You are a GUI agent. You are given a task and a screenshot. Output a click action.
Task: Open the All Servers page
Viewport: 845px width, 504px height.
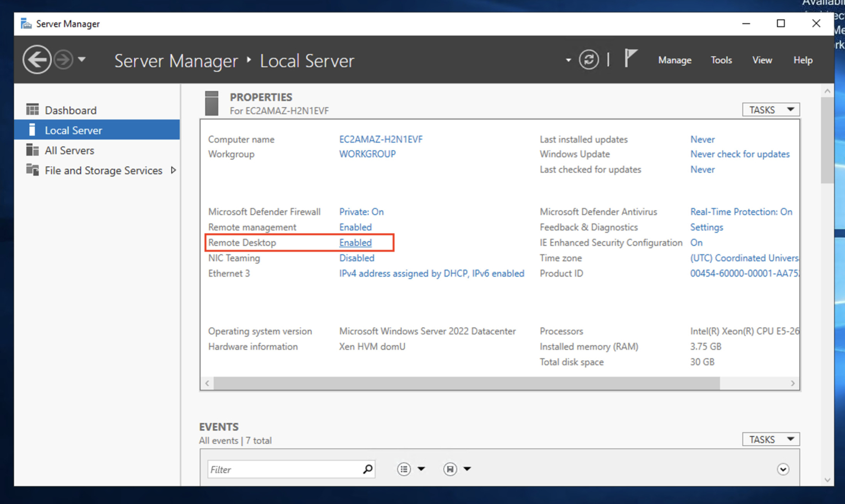tap(69, 150)
